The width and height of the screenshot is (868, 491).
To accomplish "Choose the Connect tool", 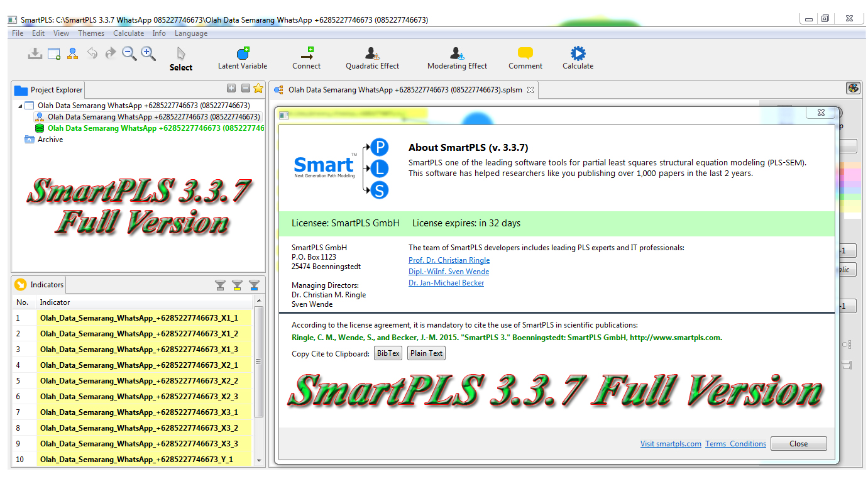I will tap(307, 58).
